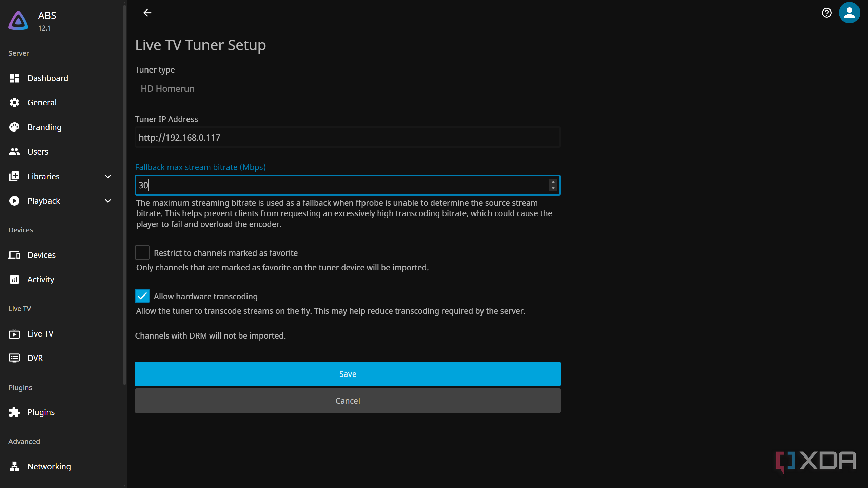Click the Plugins puzzle icon
This screenshot has width=868, height=488.
(14, 412)
